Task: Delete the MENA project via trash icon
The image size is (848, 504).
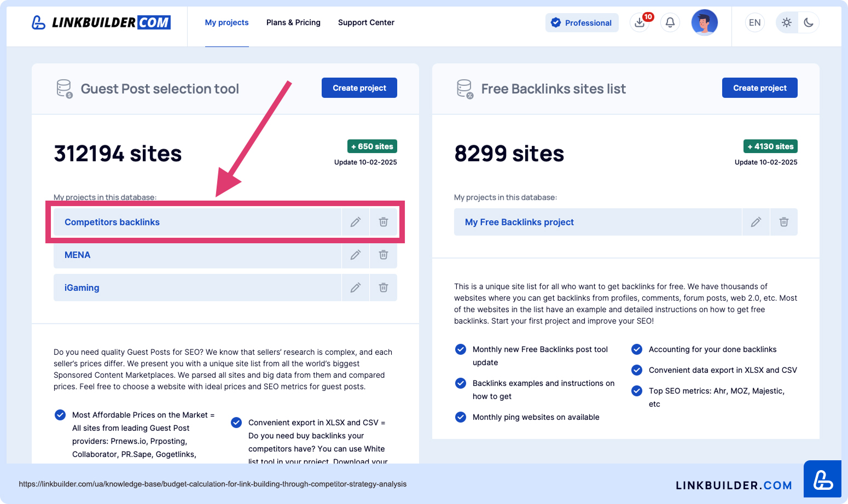Action: tap(384, 255)
